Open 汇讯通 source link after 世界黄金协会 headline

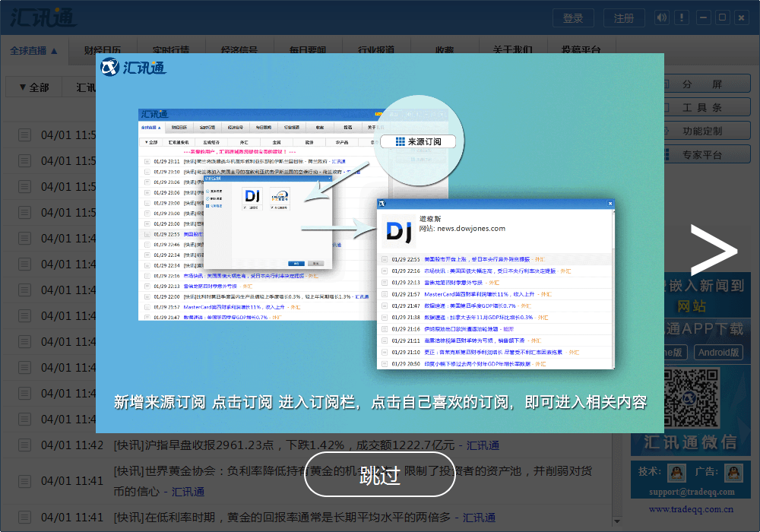coord(188,492)
